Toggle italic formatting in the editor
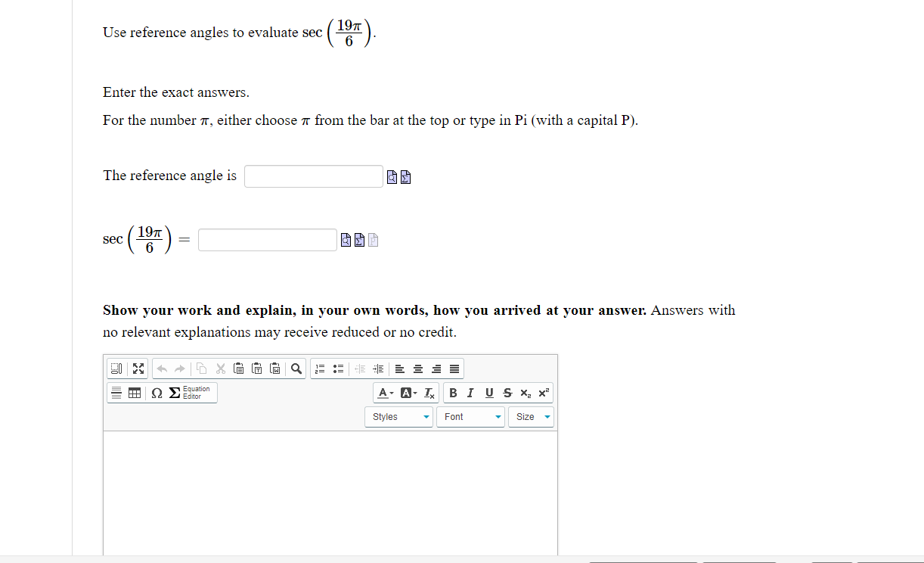Viewport: 924px width, 563px height. point(470,393)
